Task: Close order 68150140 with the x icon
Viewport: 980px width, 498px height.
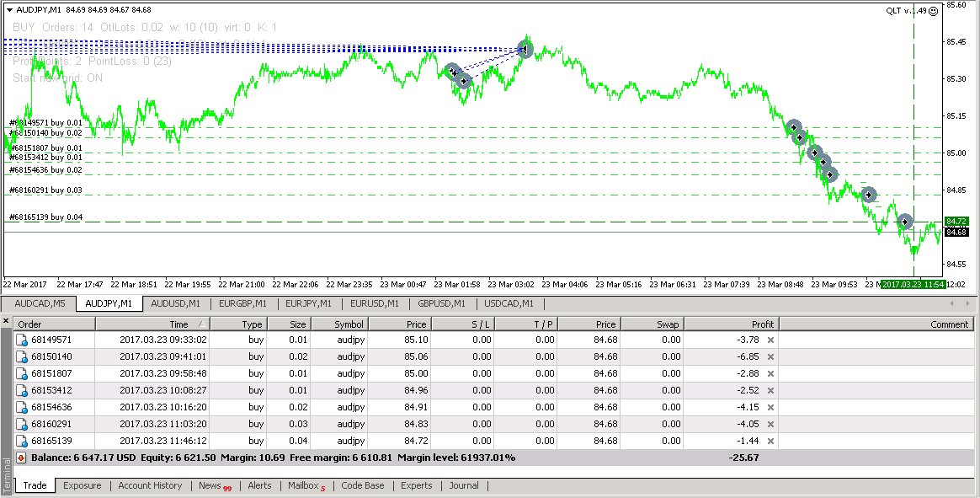Action: tap(770, 356)
